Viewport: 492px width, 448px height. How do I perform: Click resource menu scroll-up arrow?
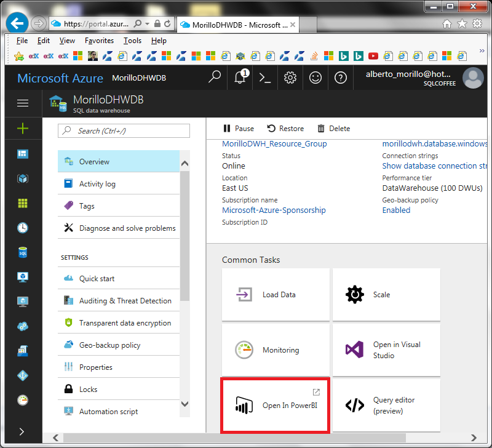click(x=185, y=163)
